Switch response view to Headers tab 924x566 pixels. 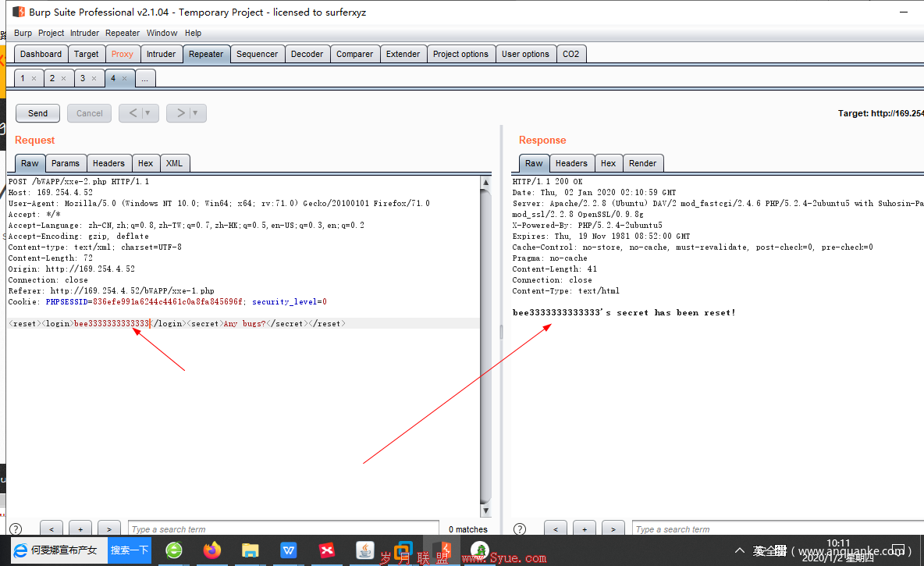571,163
